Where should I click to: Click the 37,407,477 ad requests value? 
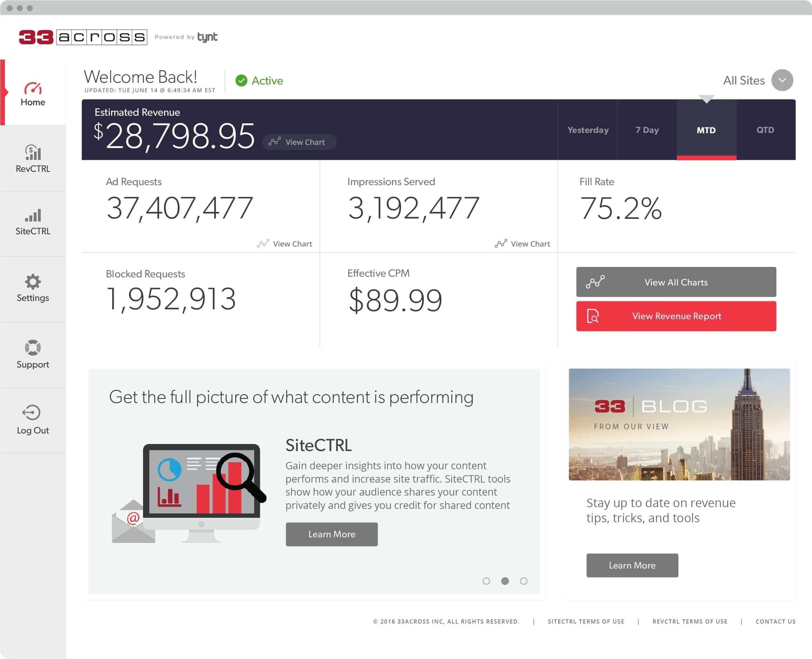[180, 208]
